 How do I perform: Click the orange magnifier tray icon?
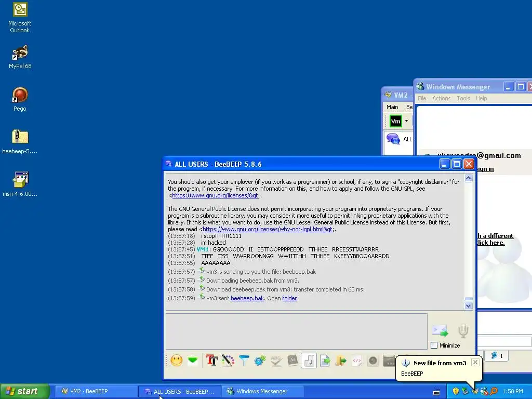(x=494, y=391)
